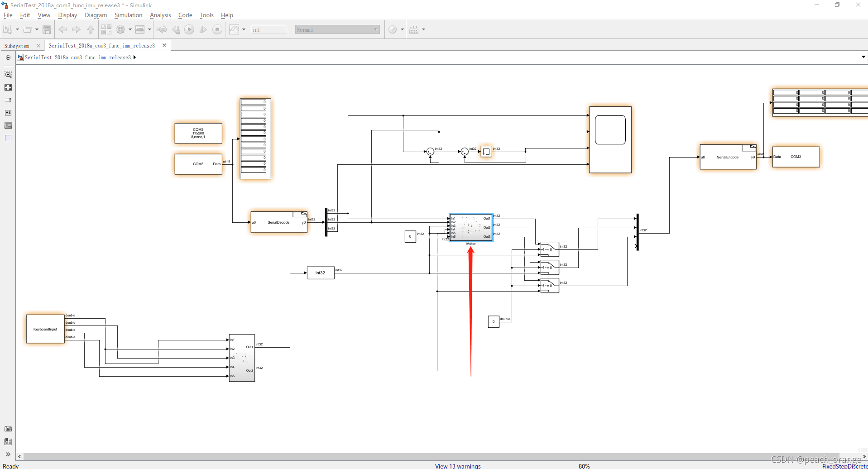Save the model with the floppy icon
The image size is (868, 469).
(x=47, y=29)
